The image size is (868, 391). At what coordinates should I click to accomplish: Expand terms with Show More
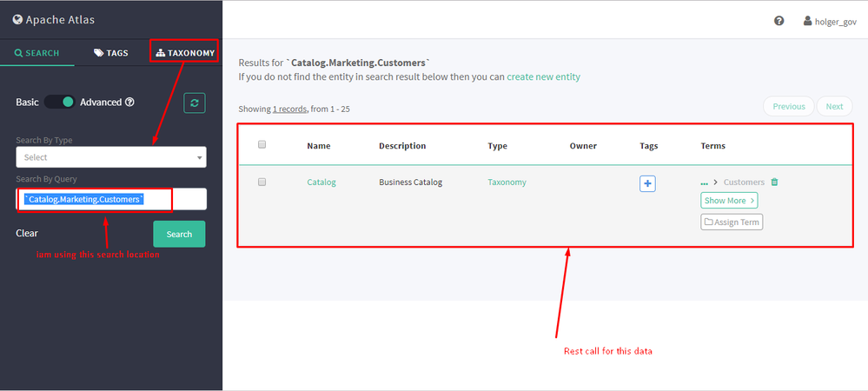click(x=729, y=201)
